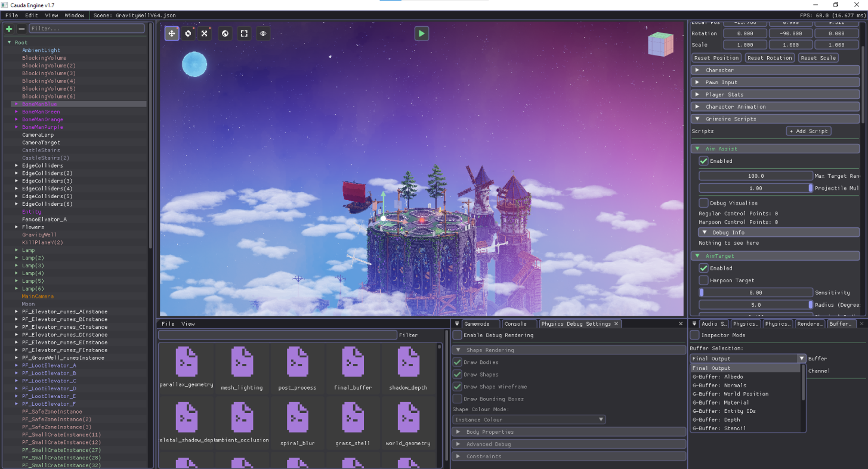Click the minus remove entity icon
The width and height of the screenshot is (868, 469).
21,29
